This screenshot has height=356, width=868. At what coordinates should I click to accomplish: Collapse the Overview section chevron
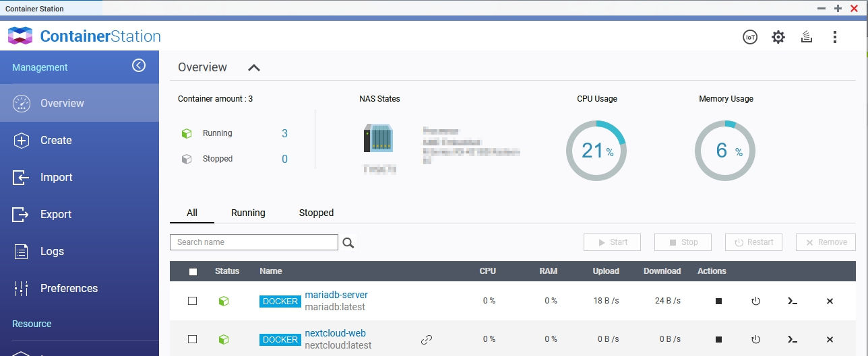253,67
